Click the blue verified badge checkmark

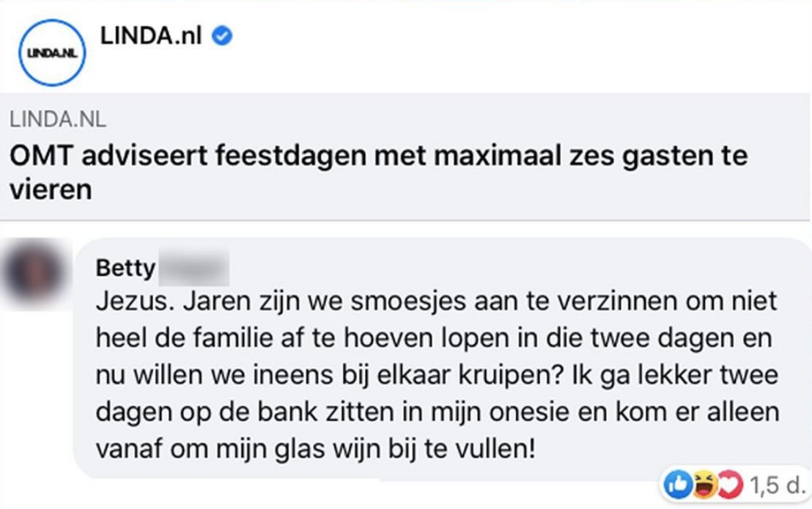(222, 34)
